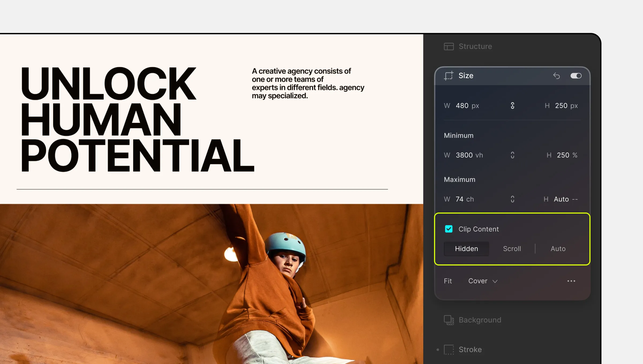Enable the Clip Content checkbox

coord(449,229)
